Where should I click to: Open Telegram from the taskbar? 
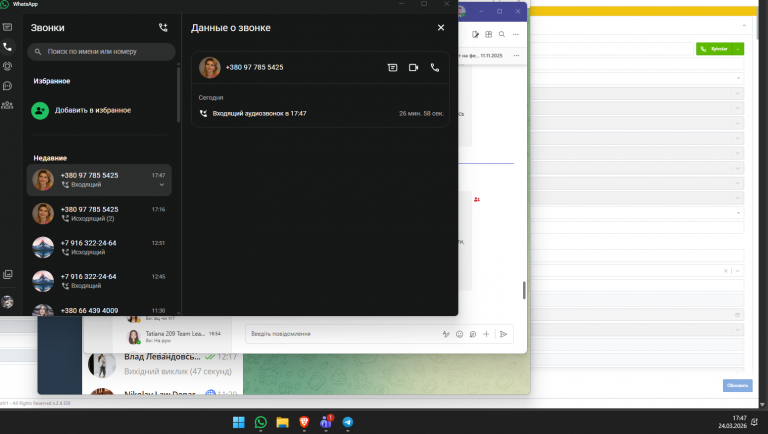coord(348,422)
